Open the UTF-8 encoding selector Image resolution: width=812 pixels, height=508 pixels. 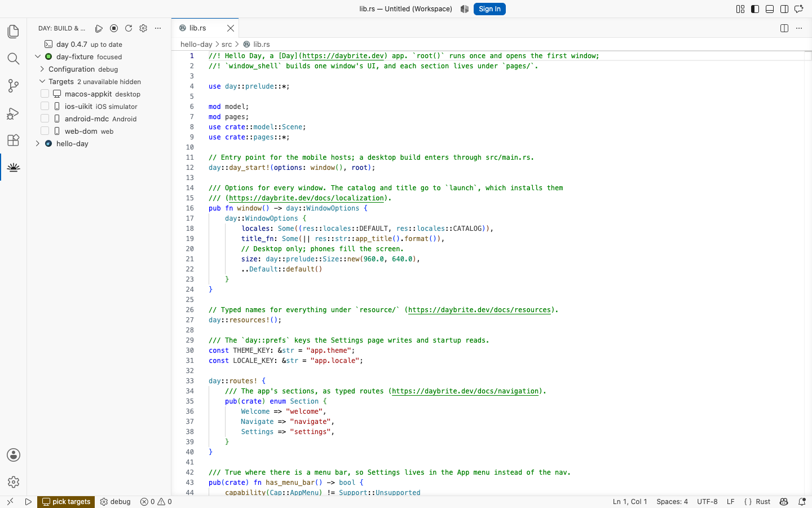(707, 501)
